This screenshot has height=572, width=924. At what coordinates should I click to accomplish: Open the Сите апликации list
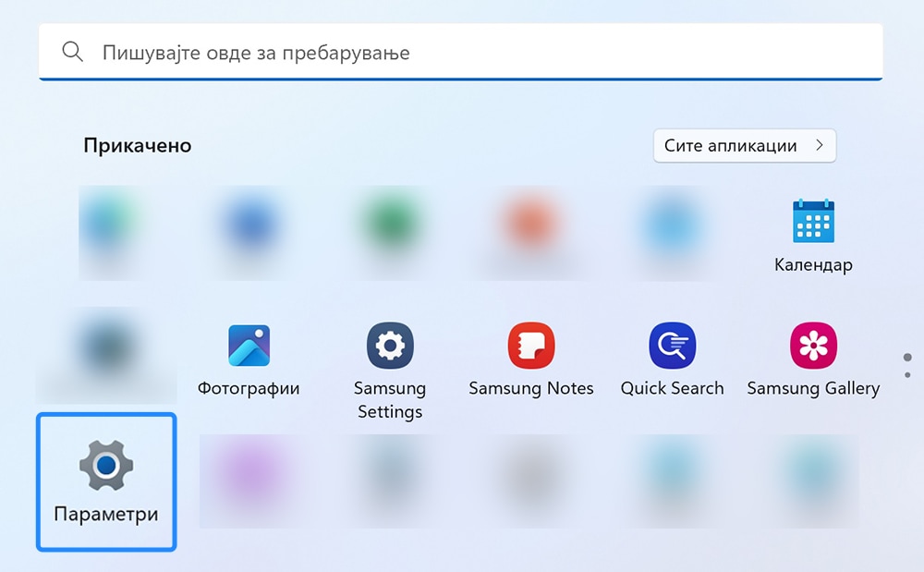coord(744,145)
